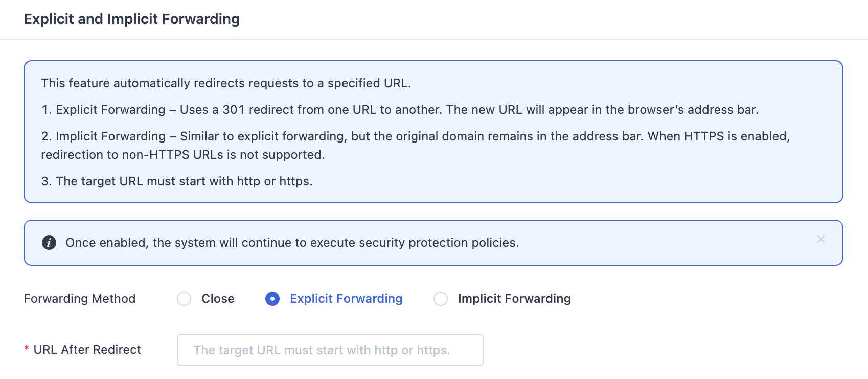Select the Explicit Forwarding radio circle

point(272,299)
